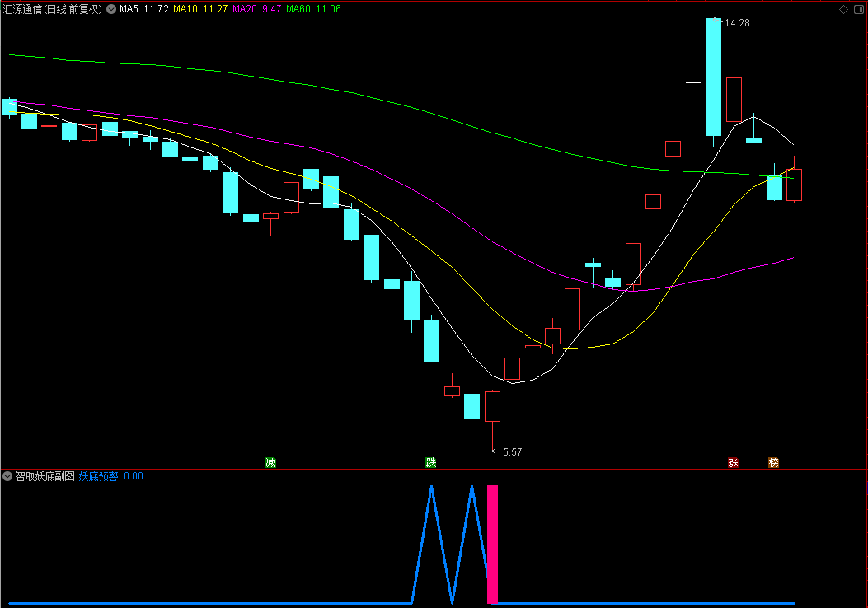Click the MA5: 11.72 indicator label
This screenshot has width=868, height=608.
(x=144, y=9)
